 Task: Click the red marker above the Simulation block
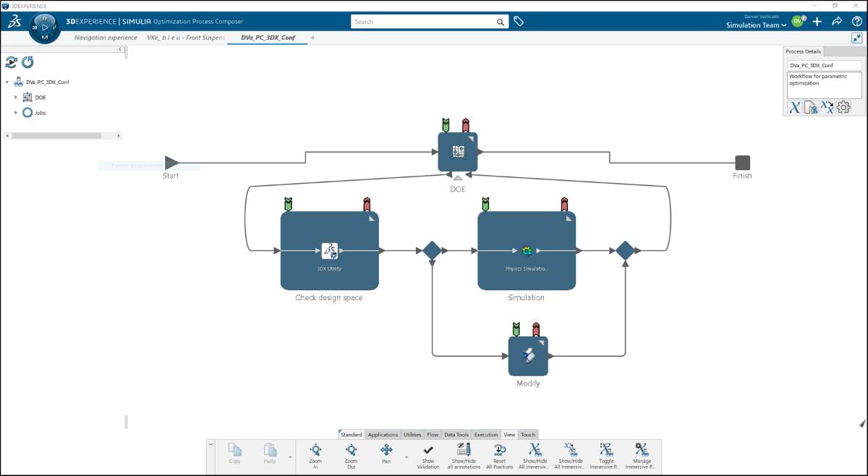[x=564, y=204]
